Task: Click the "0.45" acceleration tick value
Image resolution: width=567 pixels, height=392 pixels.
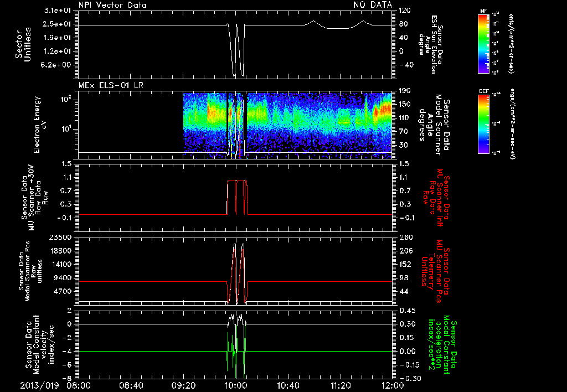Action: click(407, 310)
